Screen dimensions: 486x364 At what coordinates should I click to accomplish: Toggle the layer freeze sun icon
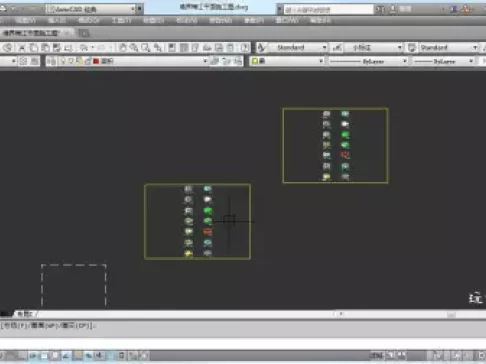point(71,61)
